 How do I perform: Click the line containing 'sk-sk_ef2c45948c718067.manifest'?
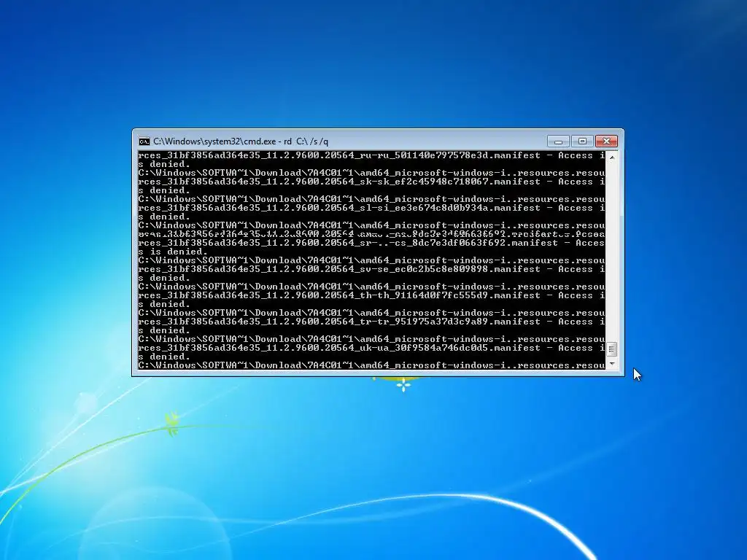pyautogui.click(x=371, y=182)
